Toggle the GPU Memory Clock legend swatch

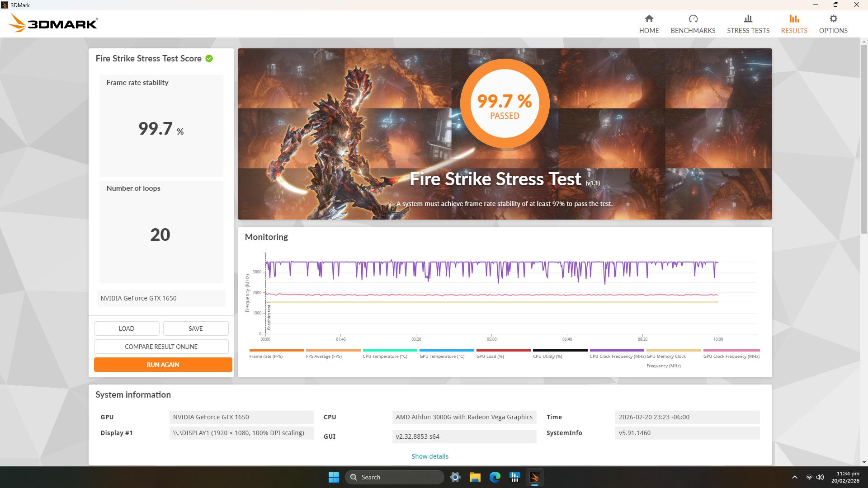point(674,350)
